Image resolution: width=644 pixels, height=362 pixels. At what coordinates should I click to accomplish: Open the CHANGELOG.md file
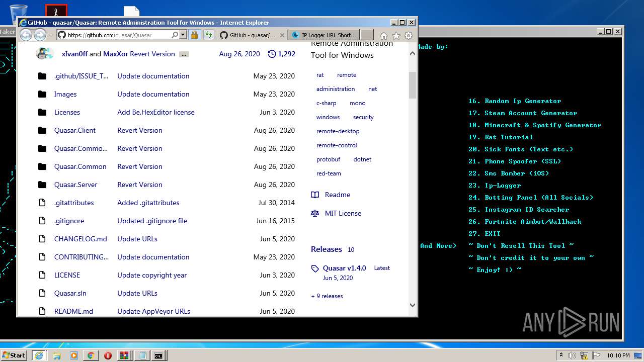click(80, 239)
